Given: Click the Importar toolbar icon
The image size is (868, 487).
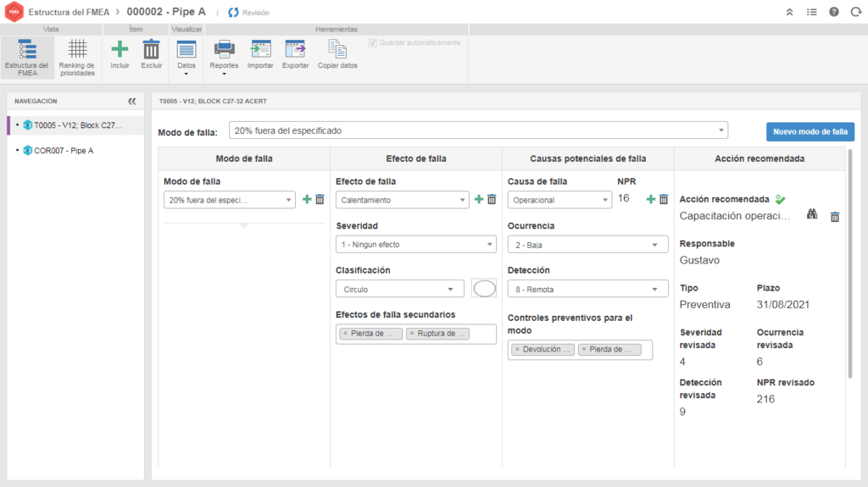Looking at the screenshot, I should coord(260,50).
